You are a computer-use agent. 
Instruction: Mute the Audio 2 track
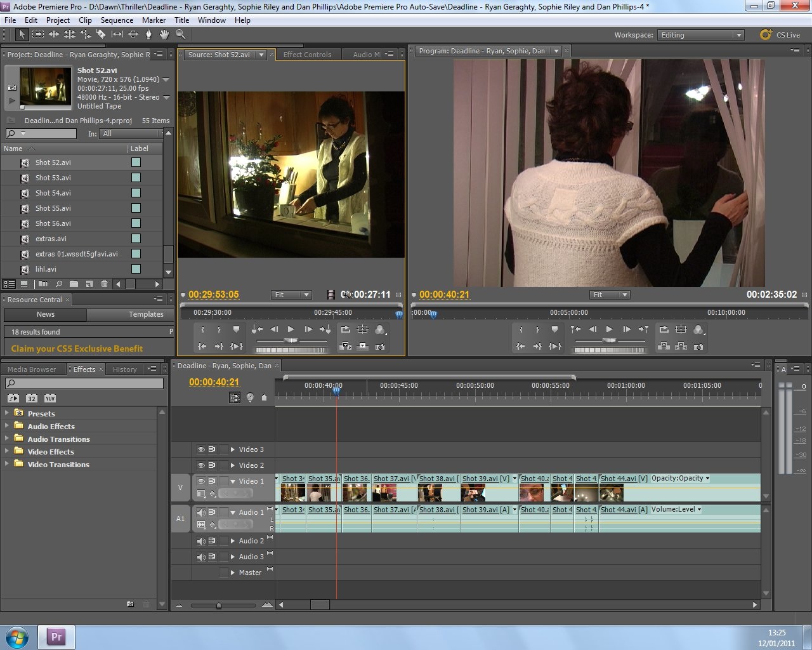pos(201,541)
